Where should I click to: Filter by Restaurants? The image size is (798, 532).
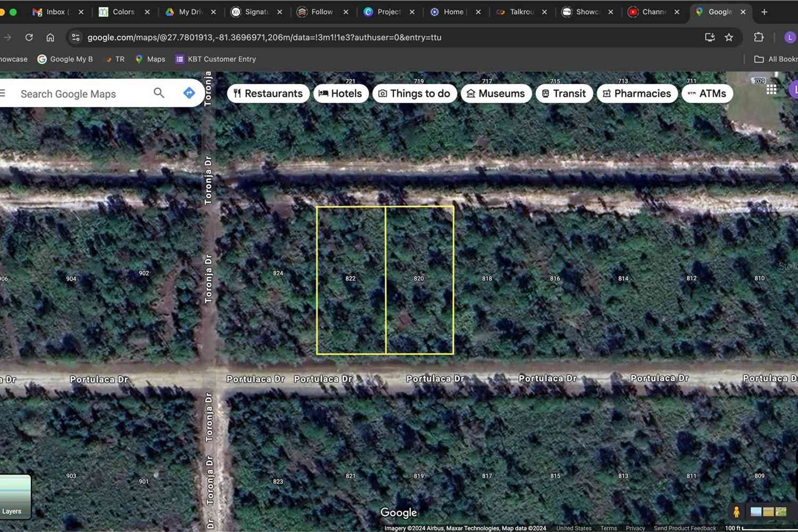(268, 94)
